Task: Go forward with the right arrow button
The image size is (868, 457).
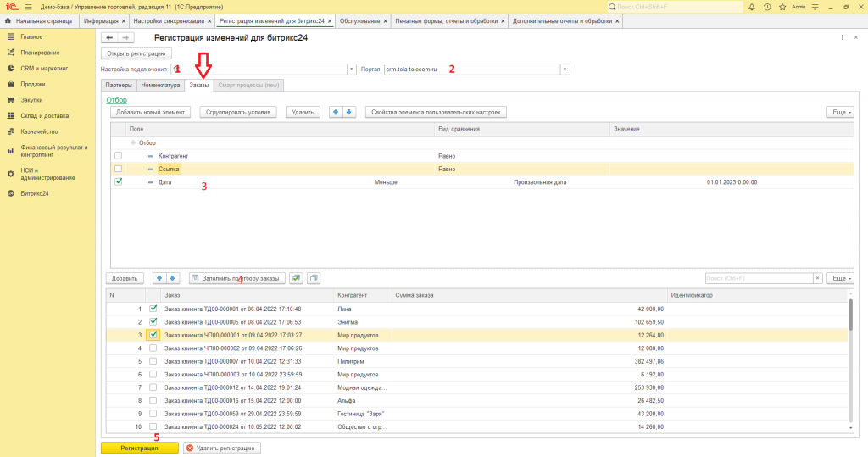Action: 125,37
